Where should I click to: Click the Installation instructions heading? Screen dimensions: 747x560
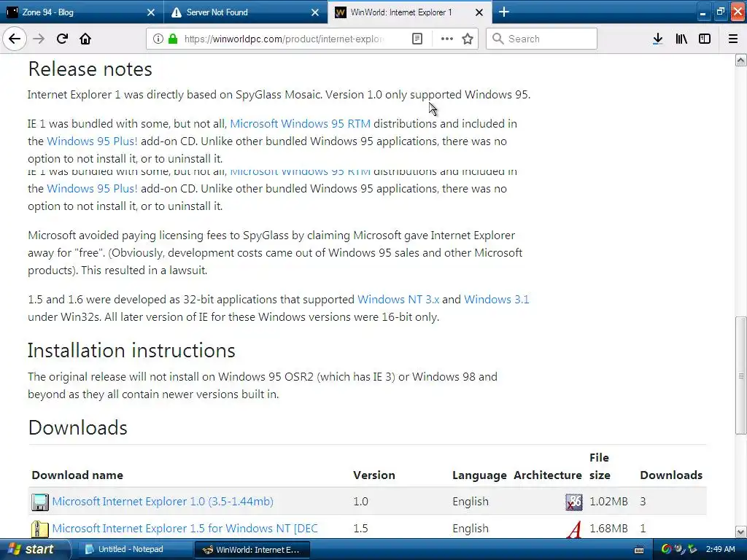coord(131,351)
